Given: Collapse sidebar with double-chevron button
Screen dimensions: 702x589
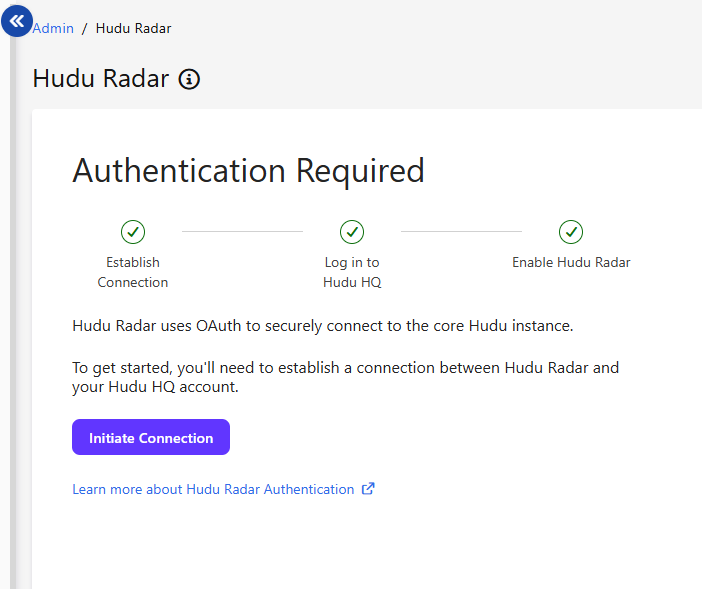Looking at the screenshot, I should (x=17, y=21).
